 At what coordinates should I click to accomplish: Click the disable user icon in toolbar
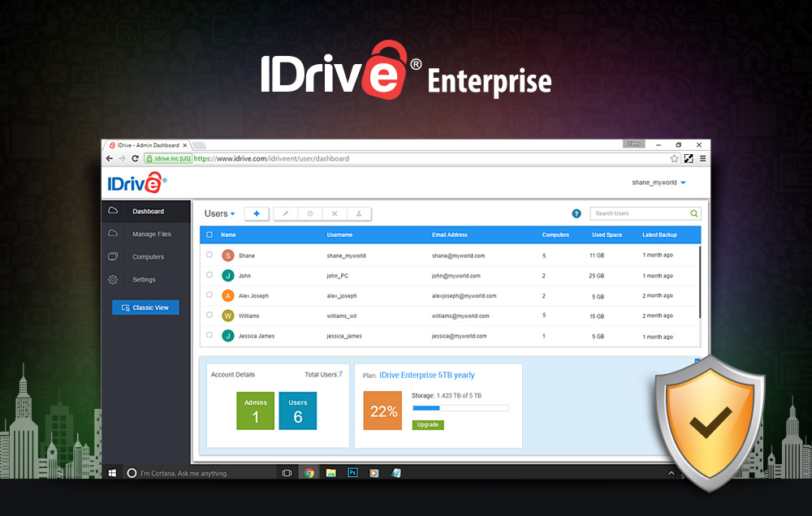coord(310,213)
